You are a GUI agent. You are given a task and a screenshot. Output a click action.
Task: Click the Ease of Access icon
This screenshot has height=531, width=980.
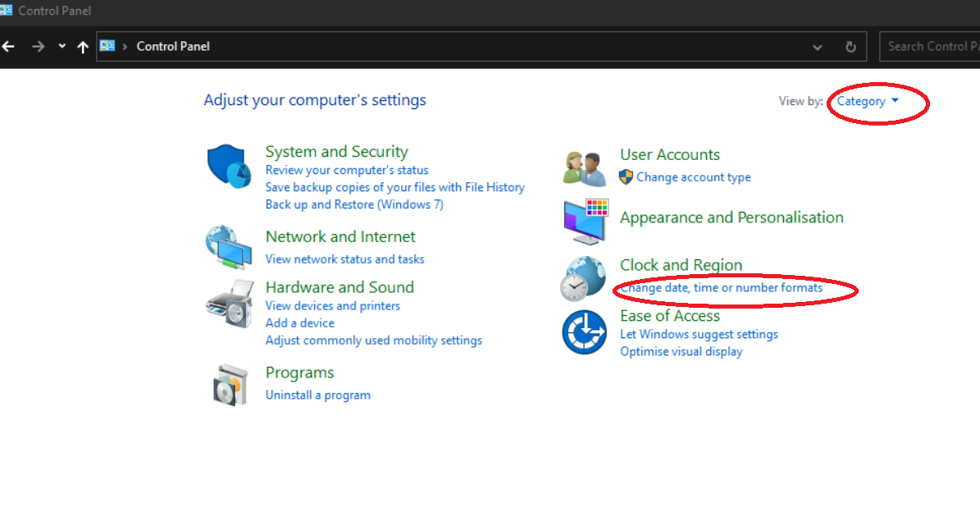[584, 332]
